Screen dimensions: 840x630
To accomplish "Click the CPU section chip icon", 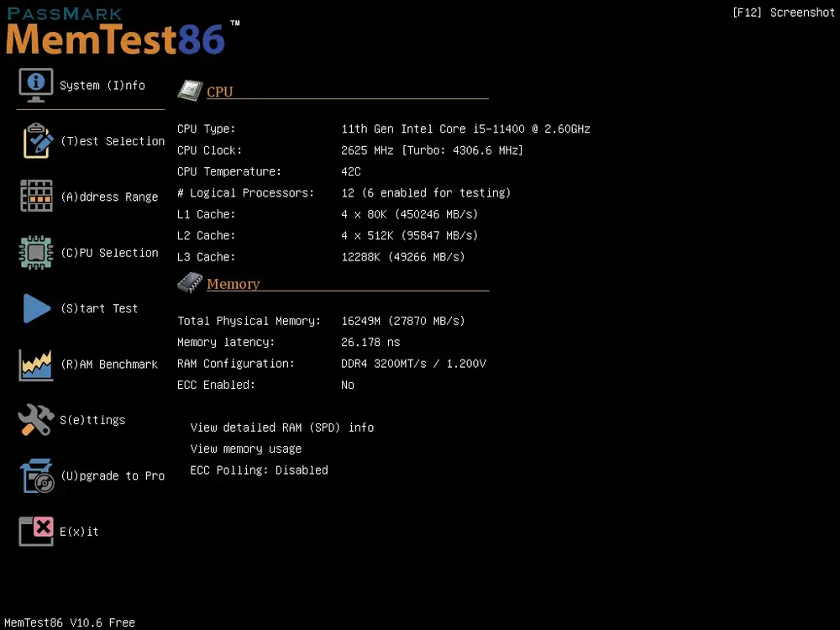I will pyautogui.click(x=190, y=90).
